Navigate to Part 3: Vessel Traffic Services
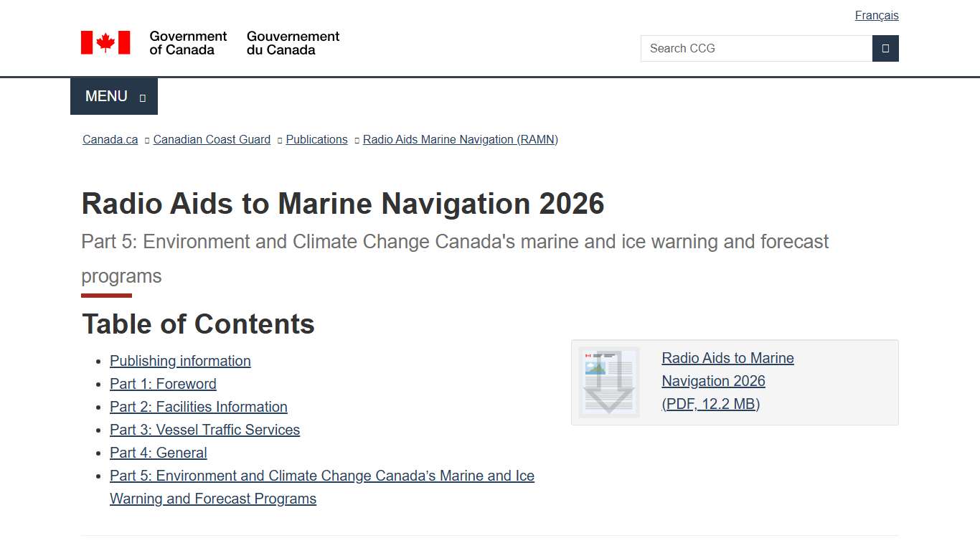 pyautogui.click(x=204, y=430)
